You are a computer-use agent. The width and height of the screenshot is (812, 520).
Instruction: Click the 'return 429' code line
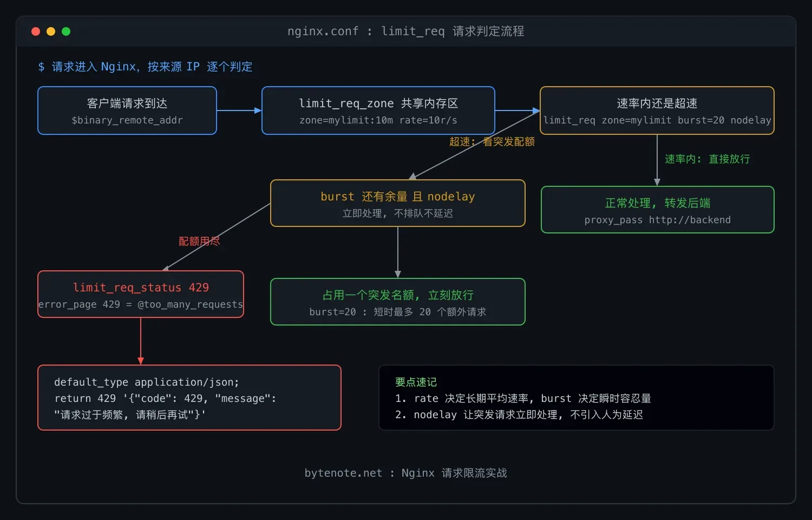coord(165,399)
